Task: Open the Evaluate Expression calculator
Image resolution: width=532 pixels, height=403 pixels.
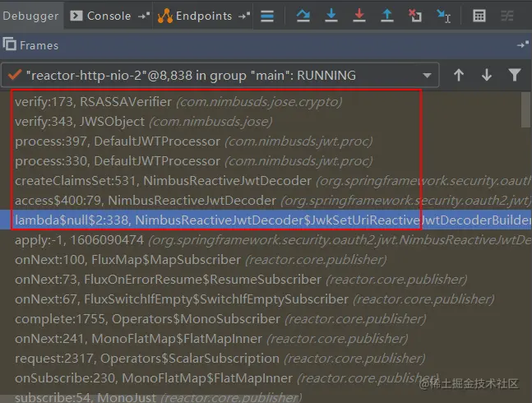Action: pos(479,16)
